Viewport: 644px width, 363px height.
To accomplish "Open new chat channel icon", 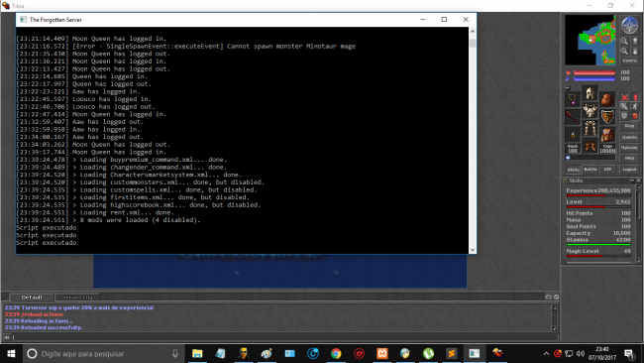I will (548, 297).
